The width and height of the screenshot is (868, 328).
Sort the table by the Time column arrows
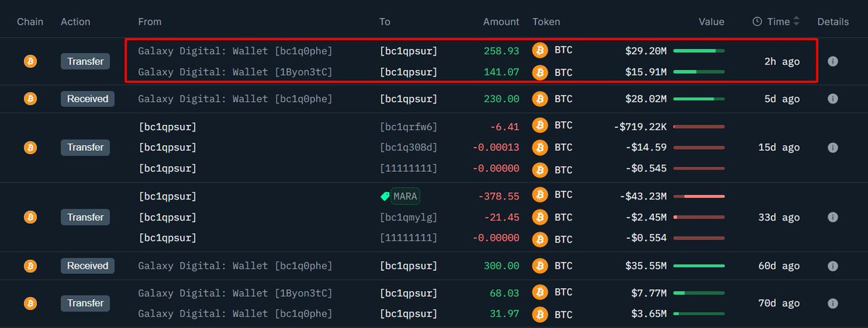point(797,22)
